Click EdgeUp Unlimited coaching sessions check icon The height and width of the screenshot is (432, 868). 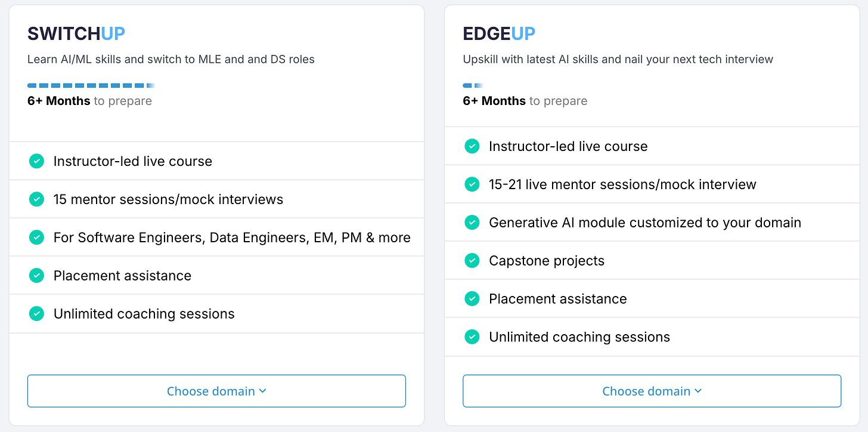(x=472, y=337)
